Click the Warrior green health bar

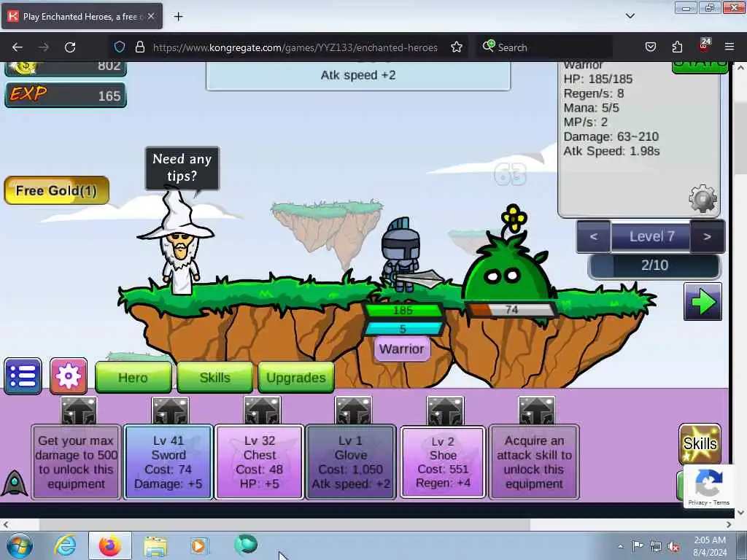click(403, 311)
